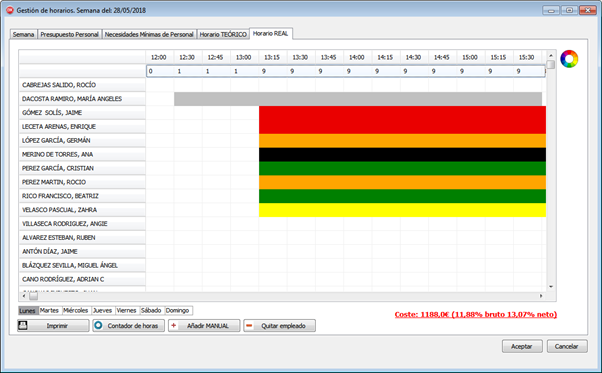Viewport: 602px width, 373px height.
Task: Switch to the Semana tab
Action: coord(23,35)
